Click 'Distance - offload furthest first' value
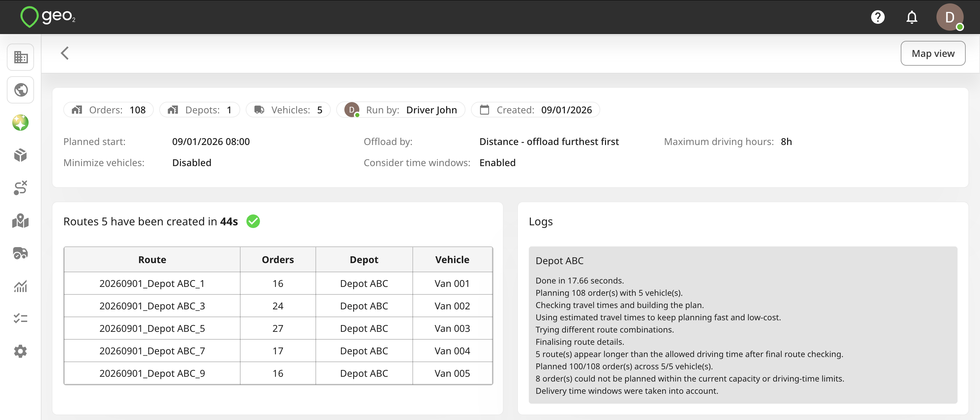 pyautogui.click(x=549, y=142)
